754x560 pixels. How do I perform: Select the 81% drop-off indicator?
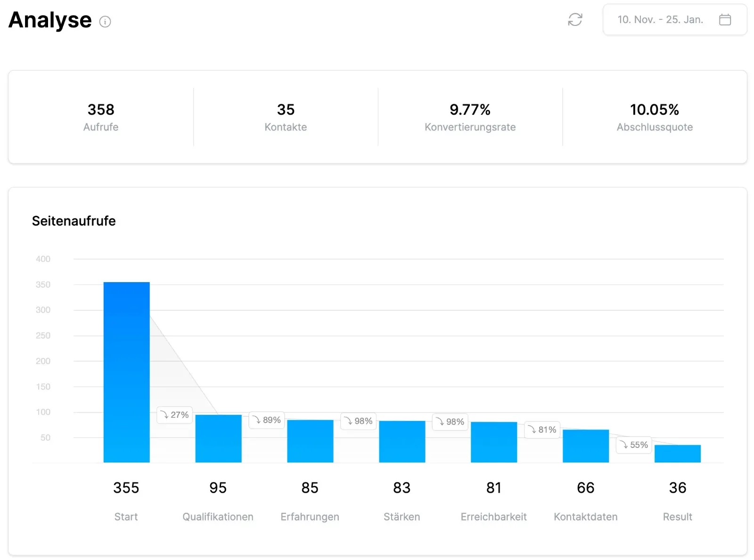tap(542, 430)
